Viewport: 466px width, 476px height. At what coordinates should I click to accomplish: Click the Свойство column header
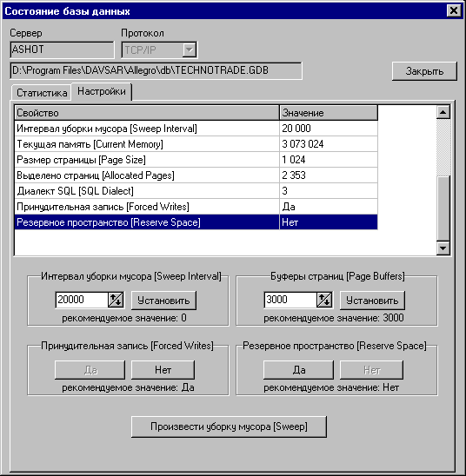click(x=147, y=113)
